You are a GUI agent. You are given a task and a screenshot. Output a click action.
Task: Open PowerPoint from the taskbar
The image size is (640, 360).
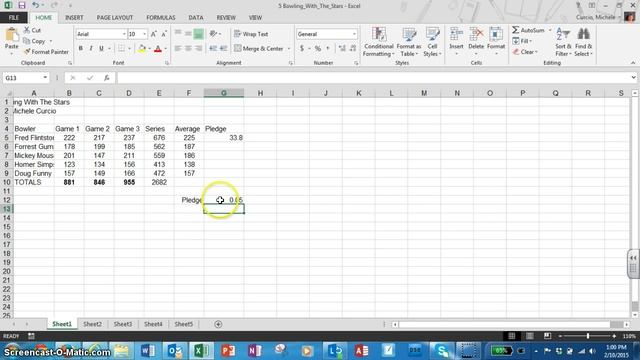pos(228,350)
